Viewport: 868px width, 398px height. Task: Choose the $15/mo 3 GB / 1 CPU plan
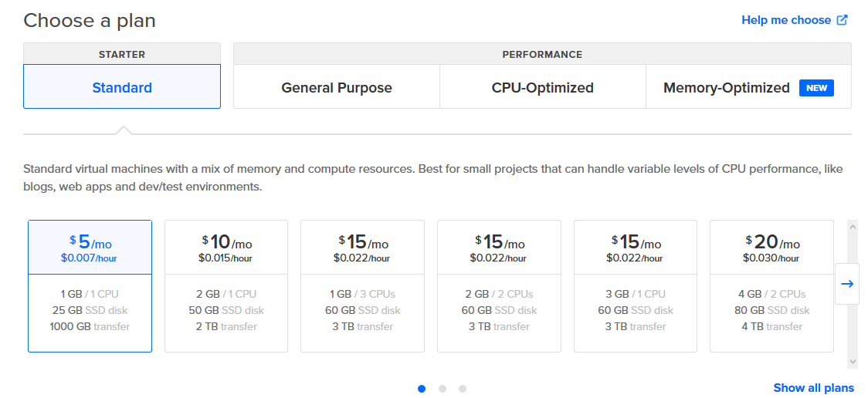coord(636,286)
